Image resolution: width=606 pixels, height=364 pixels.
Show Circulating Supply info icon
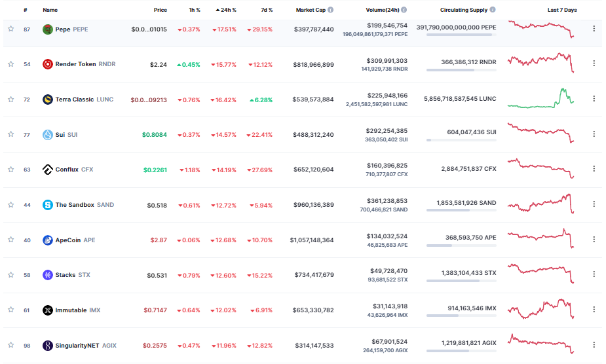click(x=493, y=10)
